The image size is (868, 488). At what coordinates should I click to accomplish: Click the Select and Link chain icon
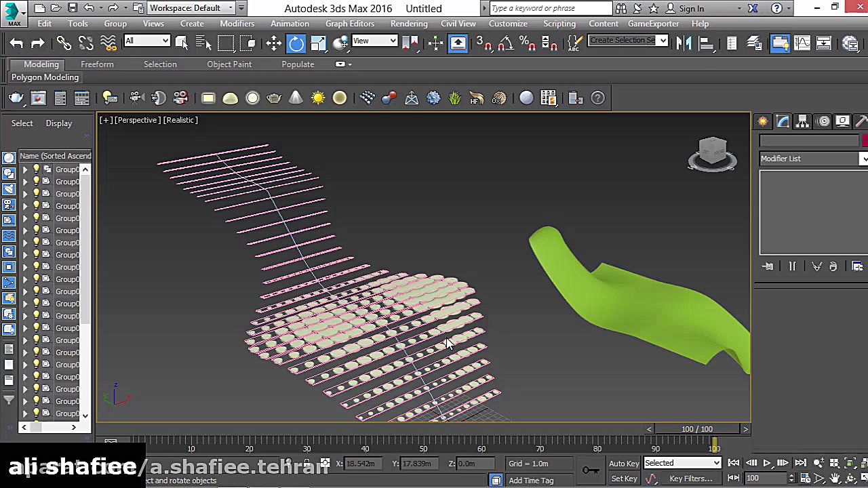pos(64,44)
